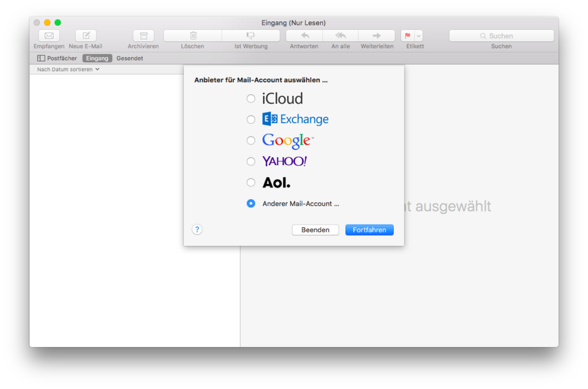The width and height of the screenshot is (588, 389).
Task: Toggle the Postfächer sidebar icon
Action: pos(41,58)
